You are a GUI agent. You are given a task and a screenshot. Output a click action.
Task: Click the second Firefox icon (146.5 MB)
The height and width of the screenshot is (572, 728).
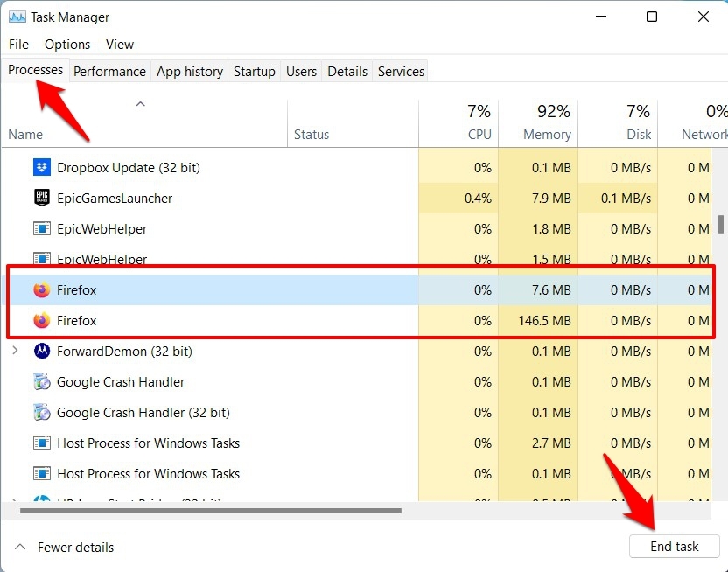(41, 321)
